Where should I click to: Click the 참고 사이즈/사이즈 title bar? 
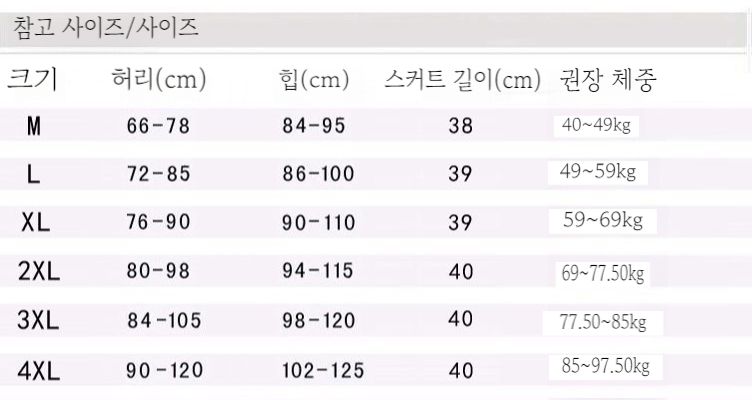tap(105, 29)
